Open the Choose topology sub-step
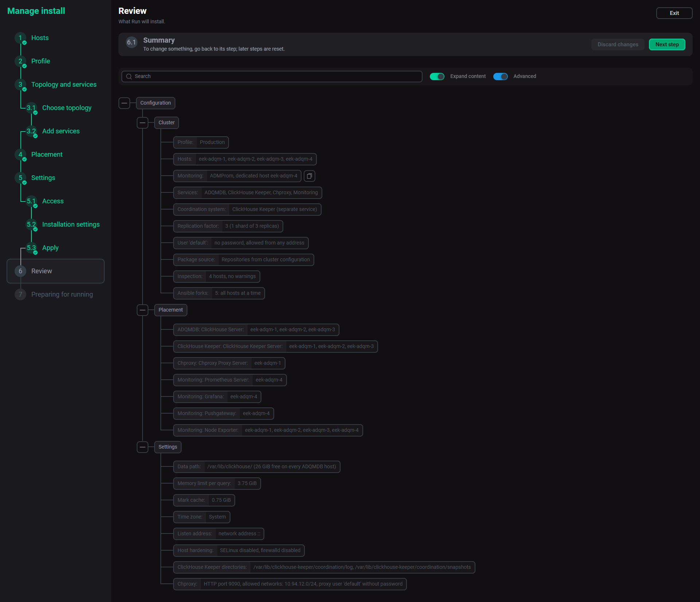700x602 pixels. tap(67, 108)
